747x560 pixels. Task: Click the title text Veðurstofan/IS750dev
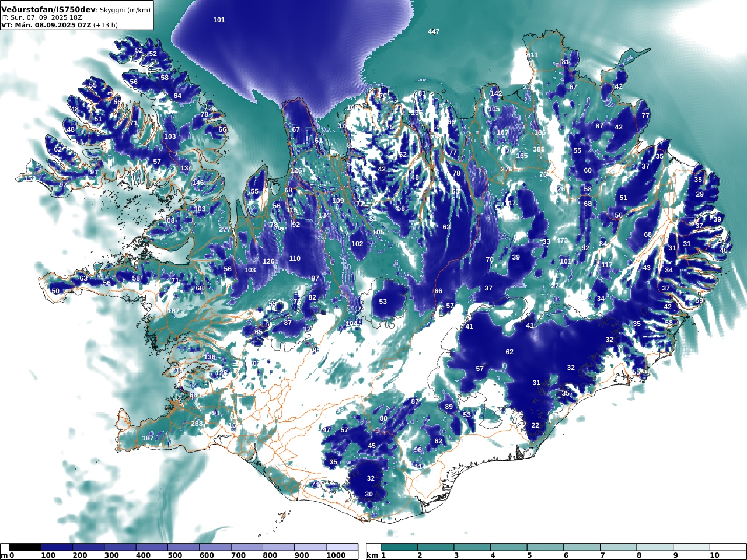pyautogui.click(x=48, y=10)
